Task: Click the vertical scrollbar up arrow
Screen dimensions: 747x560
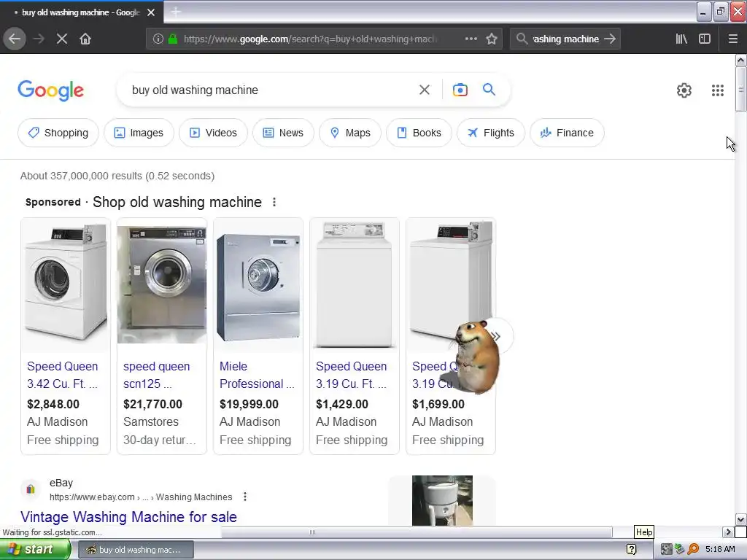Action: click(x=740, y=60)
